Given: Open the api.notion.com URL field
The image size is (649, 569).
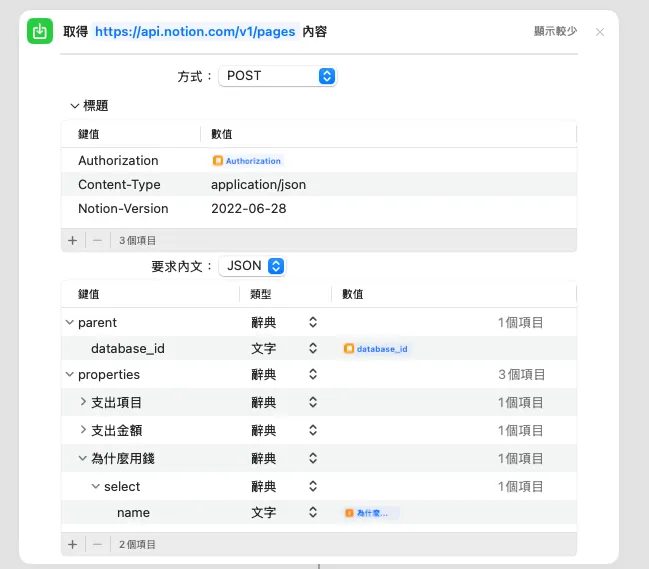Looking at the screenshot, I should click(195, 31).
